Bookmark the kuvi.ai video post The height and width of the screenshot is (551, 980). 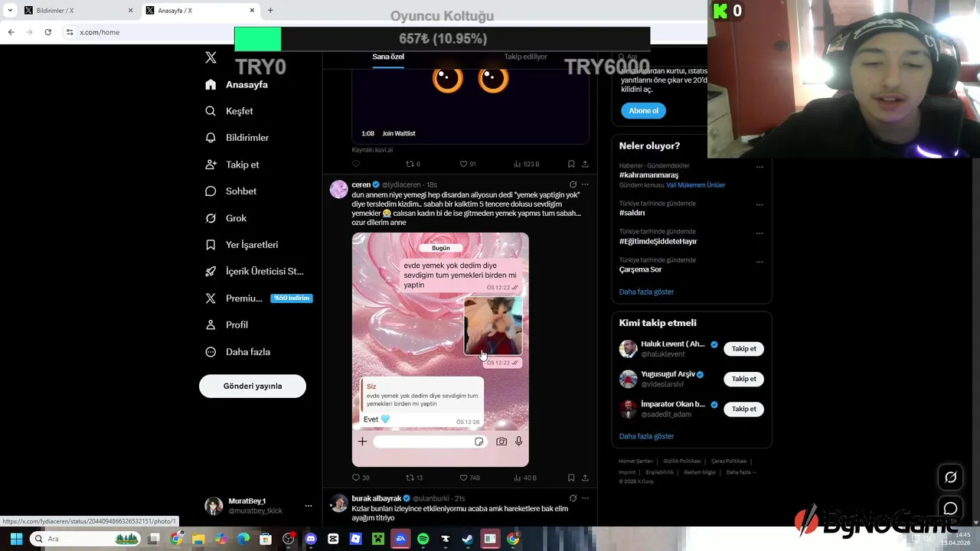(x=571, y=164)
